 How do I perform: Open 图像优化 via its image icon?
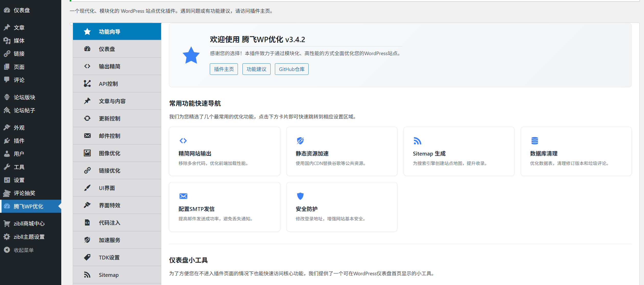(87, 153)
